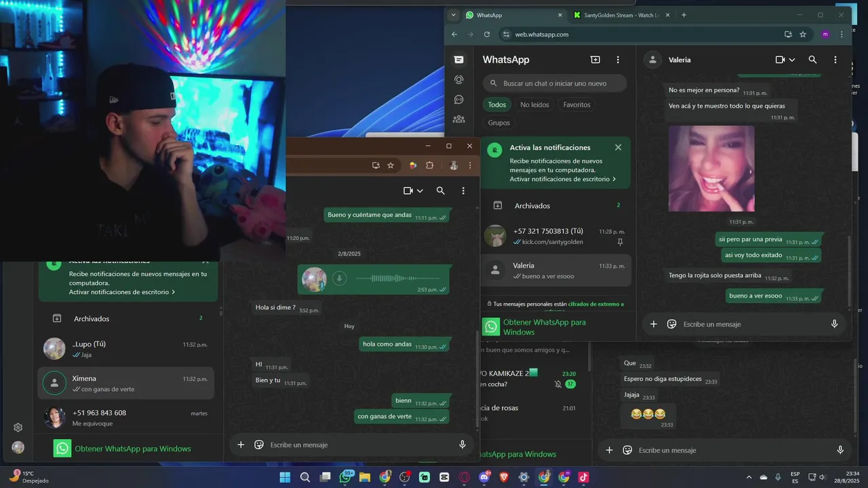The width and height of the screenshot is (868, 488).
Task: Click 'Activar notificaciones de escritorio' in Valeria window
Action: (x=563, y=179)
